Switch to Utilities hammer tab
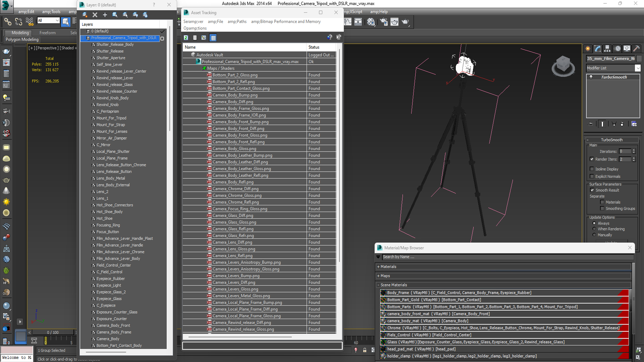Viewport: 644px width, 362px height. coord(636,49)
